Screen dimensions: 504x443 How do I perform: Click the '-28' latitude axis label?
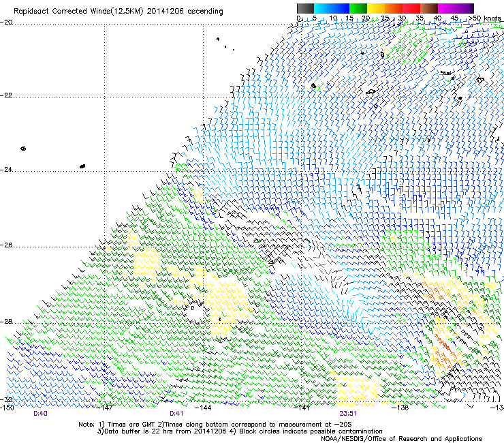[x=6, y=322]
